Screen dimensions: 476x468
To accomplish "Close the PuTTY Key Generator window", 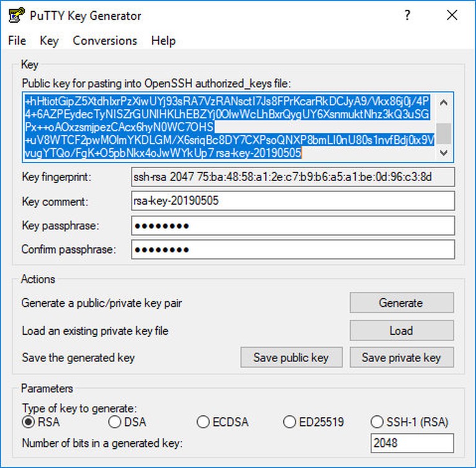I will coord(452,15).
